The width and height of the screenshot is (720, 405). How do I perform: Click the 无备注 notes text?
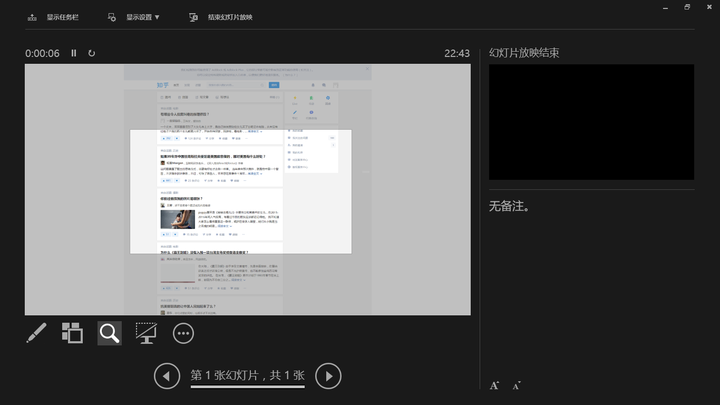pos(509,206)
